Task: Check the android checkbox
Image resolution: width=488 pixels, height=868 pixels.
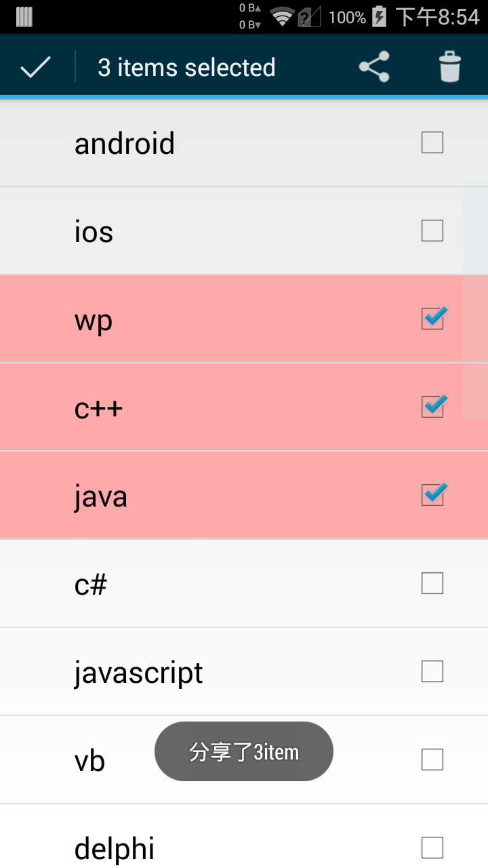Action: click(432, 142)
